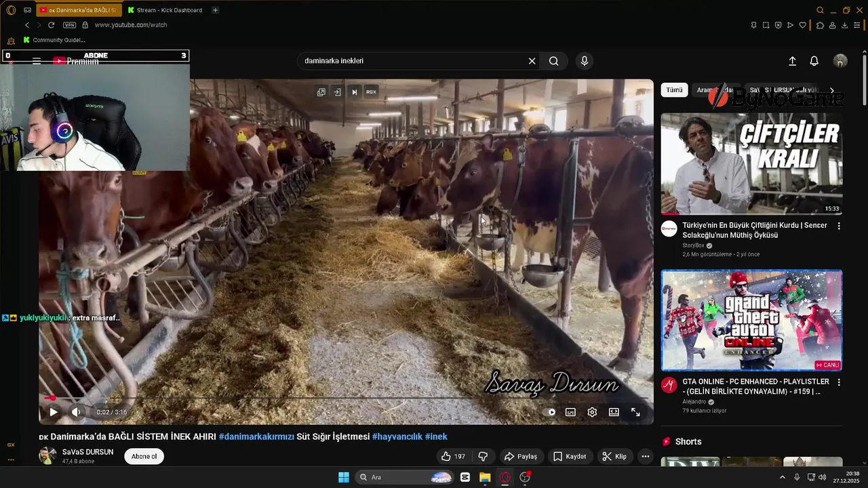The width and height of the screenshot is (868, 488).
Task: Open the browser profile icon
Action: pyautogui.click(x=832, y=25)
